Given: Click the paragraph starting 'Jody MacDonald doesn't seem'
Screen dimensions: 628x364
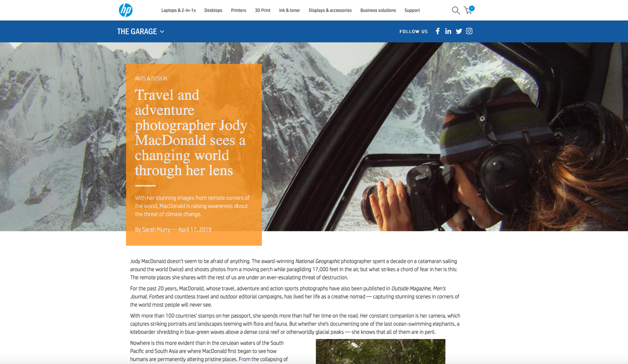Looking at the screenshot, I should (294, 269).
